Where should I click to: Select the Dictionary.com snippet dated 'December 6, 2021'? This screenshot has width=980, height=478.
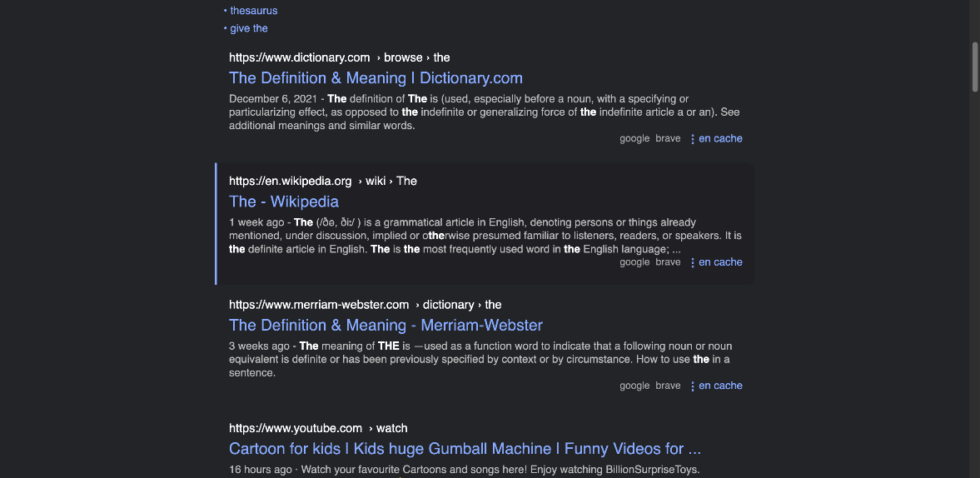[x=485, y=112]
